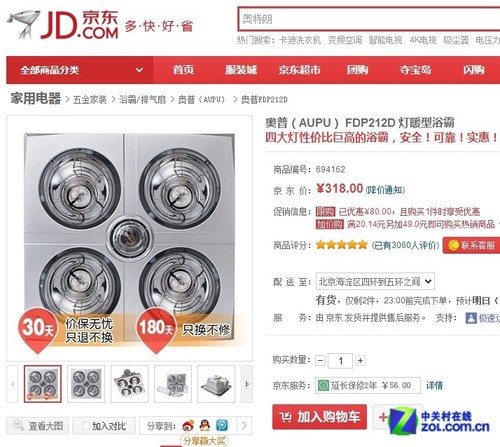The width and height of the screenshot is (500, 447).
Task: Share via the blue Tencent Weibo icon
Action: click(x=222, y=425)
